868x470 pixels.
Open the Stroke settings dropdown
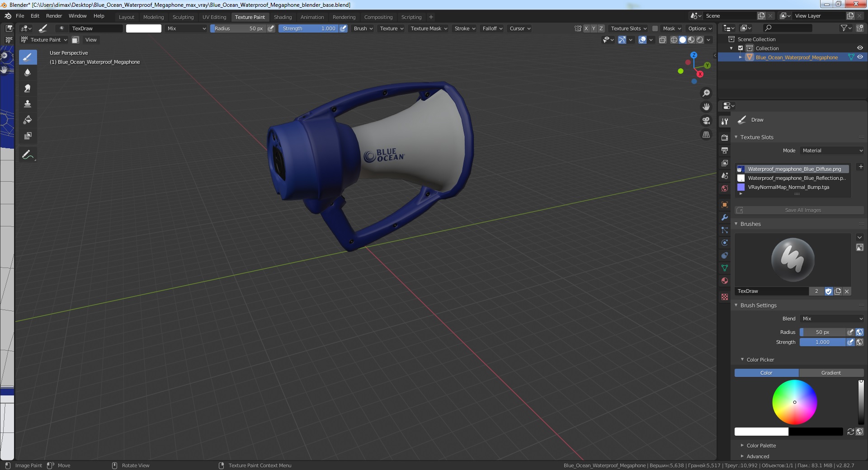coord(465,28)
